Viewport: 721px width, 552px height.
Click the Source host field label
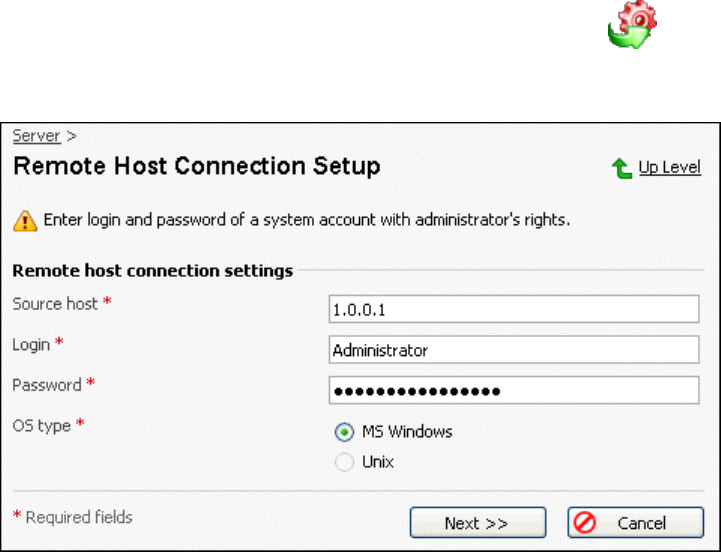coord(55,303)
